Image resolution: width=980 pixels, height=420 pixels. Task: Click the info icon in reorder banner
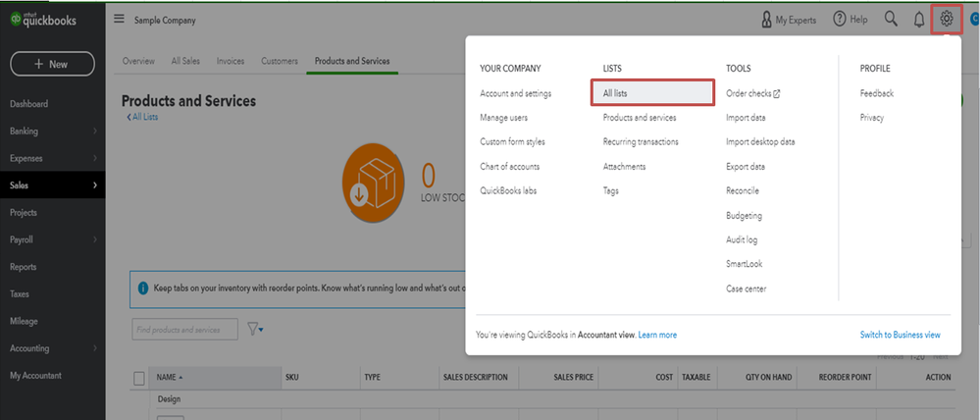142,289
